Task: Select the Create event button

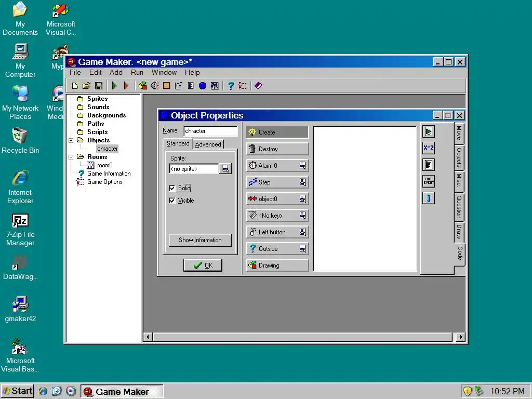Action: tap(277, 132)
